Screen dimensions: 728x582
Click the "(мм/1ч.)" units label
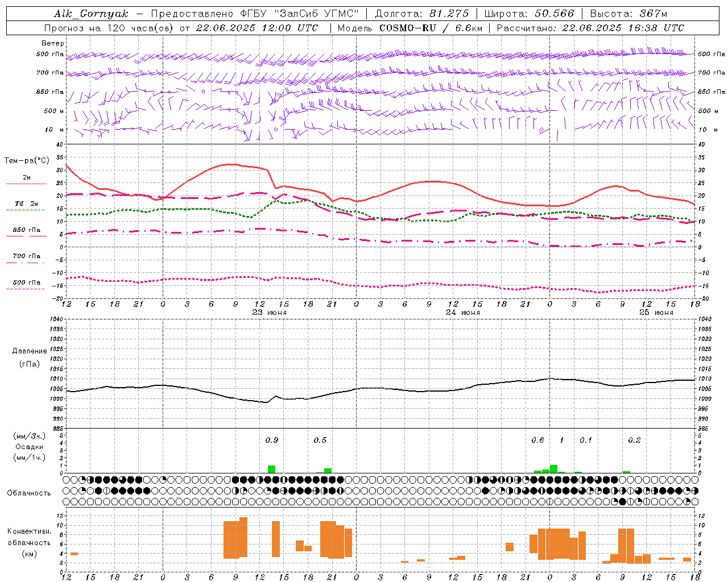(x=29, y=458)
